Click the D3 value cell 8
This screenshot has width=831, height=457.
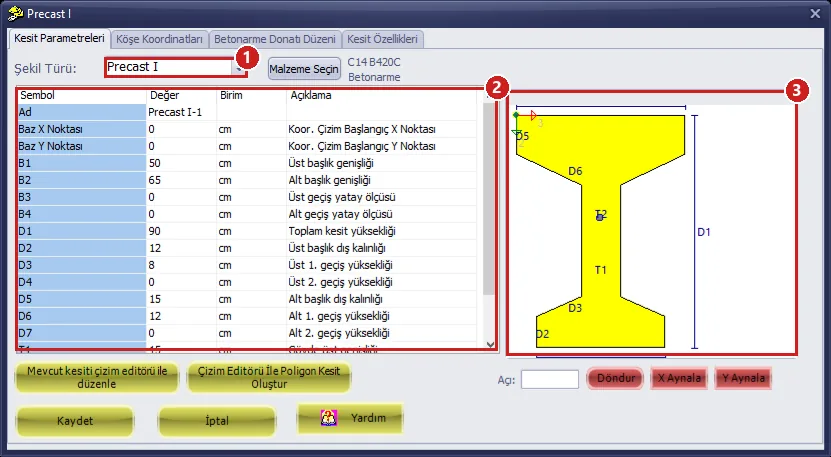click(x=181, y=265)
